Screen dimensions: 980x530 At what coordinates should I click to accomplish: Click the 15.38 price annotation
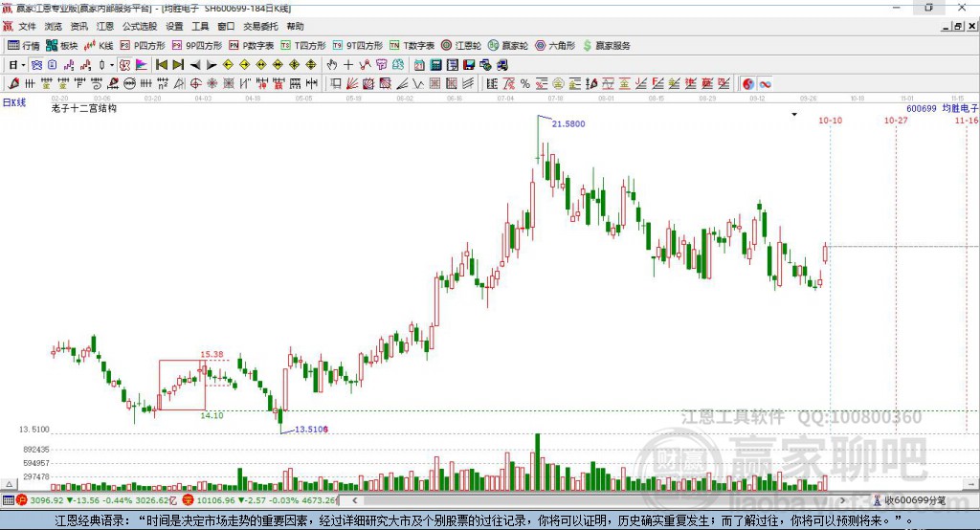pos(212,354)
